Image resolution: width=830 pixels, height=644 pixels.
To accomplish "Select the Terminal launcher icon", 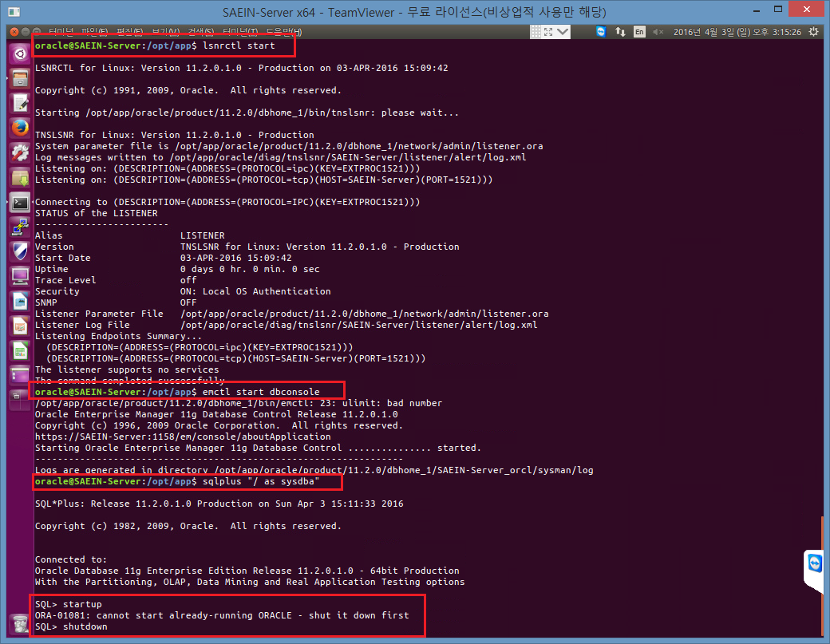I will (x=20, y=203).
